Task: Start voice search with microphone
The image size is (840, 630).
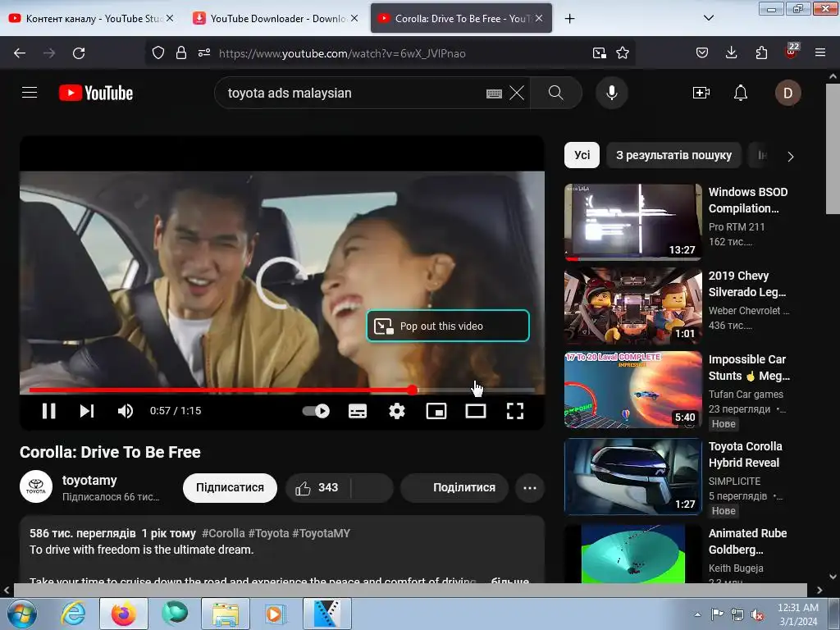Action: tap(612, 93)
